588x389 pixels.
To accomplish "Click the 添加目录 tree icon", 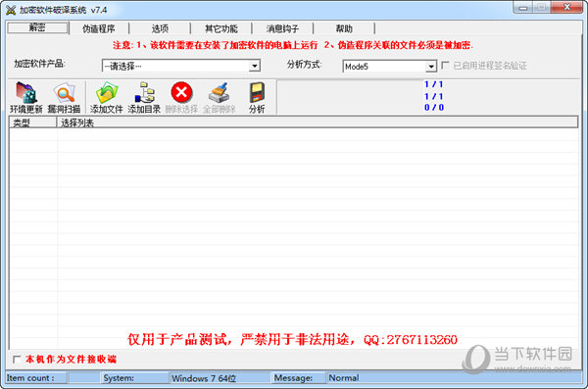I will [144, 92].
